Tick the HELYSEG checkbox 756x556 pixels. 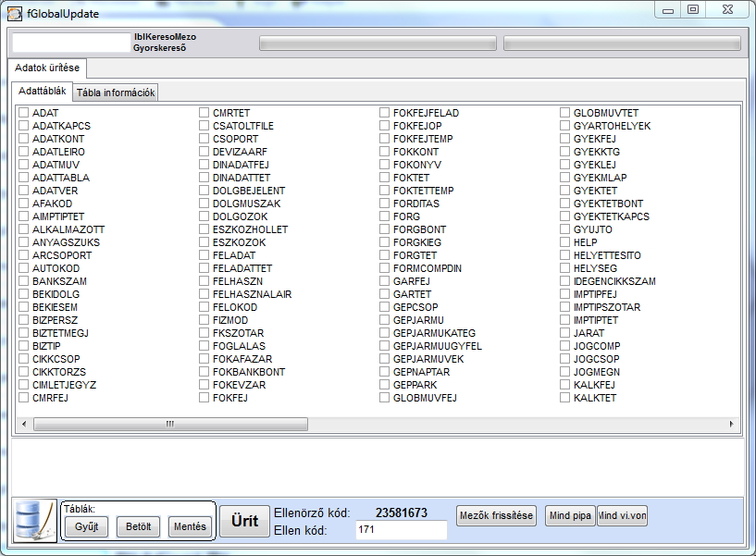pos(564,268)
